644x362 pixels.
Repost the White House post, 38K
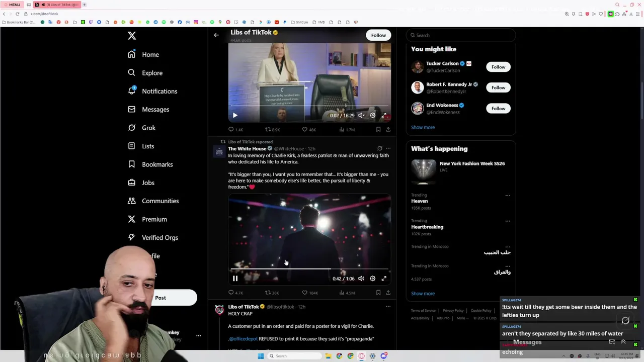[x=272, y=293]
